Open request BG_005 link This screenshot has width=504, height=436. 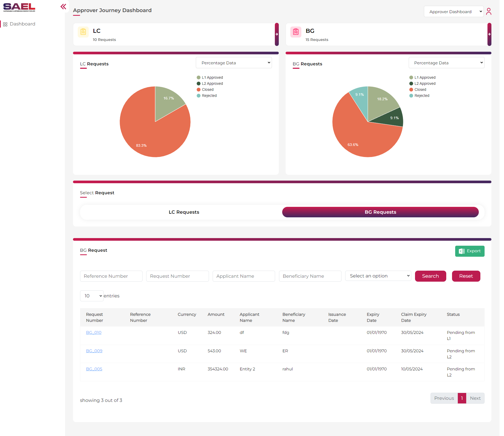94,369
